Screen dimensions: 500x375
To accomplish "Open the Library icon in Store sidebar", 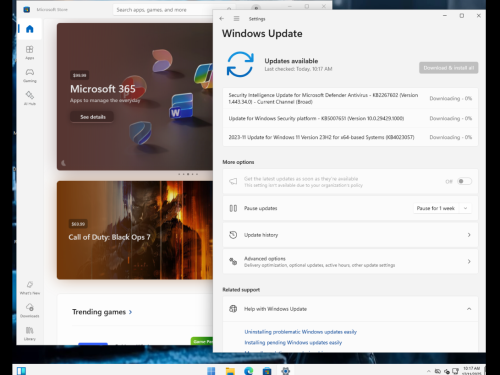I will [x=30, y=333].
